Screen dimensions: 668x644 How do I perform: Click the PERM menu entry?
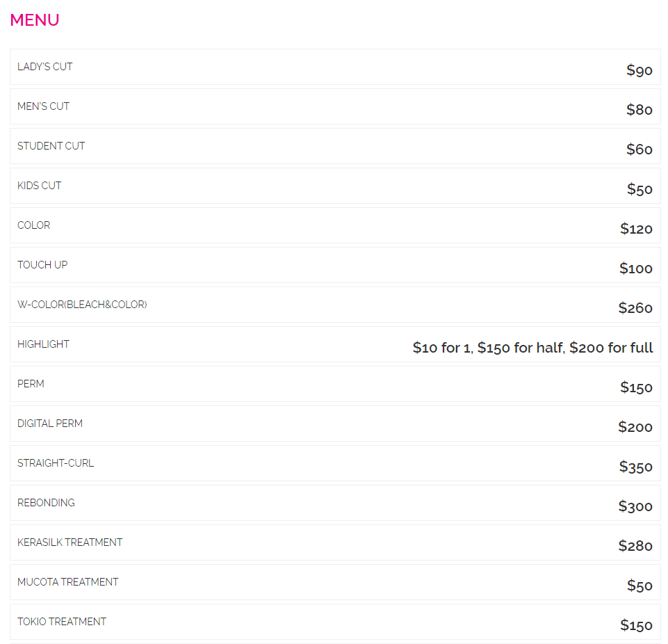31,384
